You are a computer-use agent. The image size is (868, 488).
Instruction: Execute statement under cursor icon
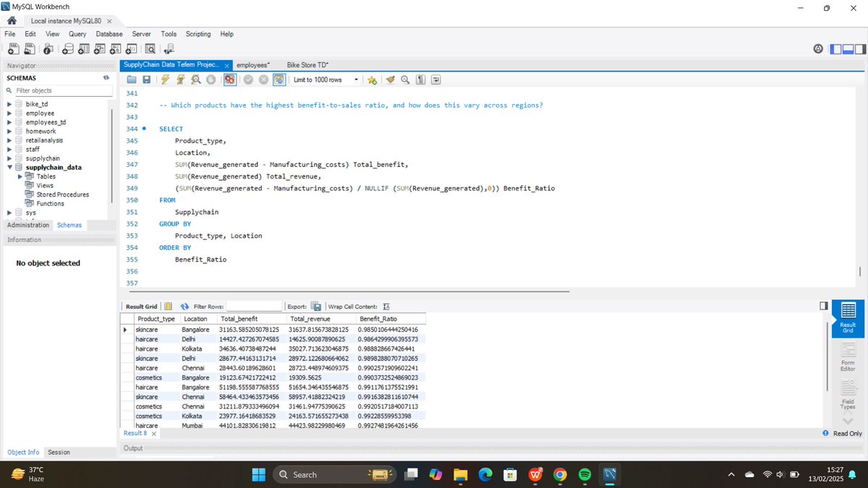pos(180,80)
